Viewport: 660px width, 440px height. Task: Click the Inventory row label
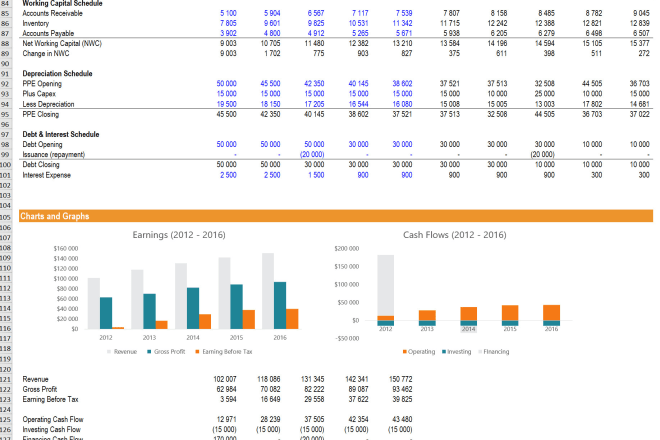pyautogui.click(x=35, y=24)
